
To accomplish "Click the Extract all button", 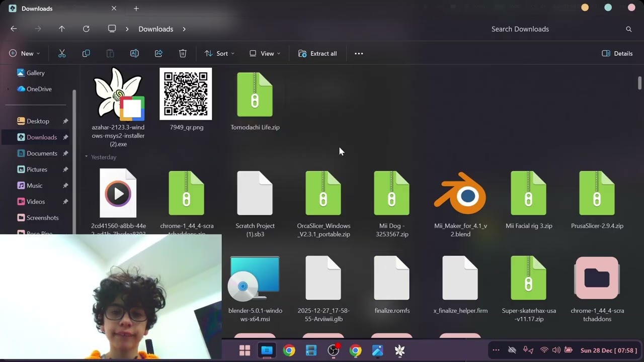I will click(317, 53).
